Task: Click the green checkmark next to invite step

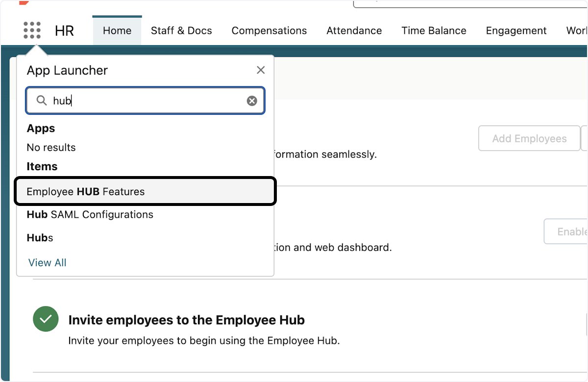Action: point(45,319)
